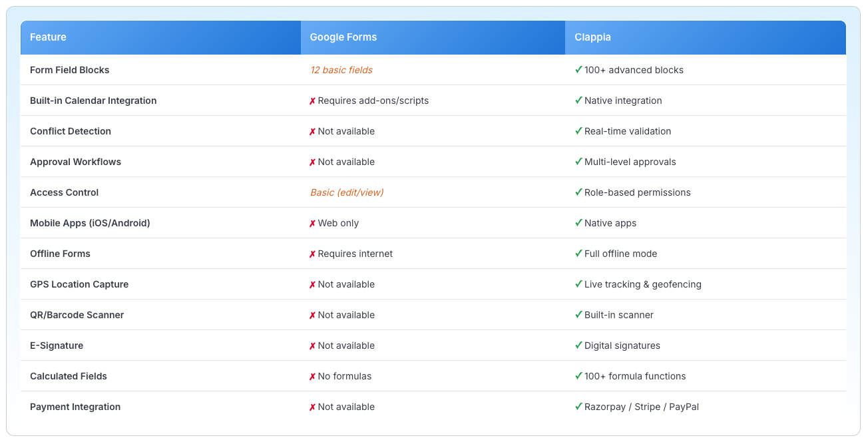This screenshot has height=444, width=868.
Task: Click the checkmark beside 100+ advanced blocks
Action: [x=578, y=70]
